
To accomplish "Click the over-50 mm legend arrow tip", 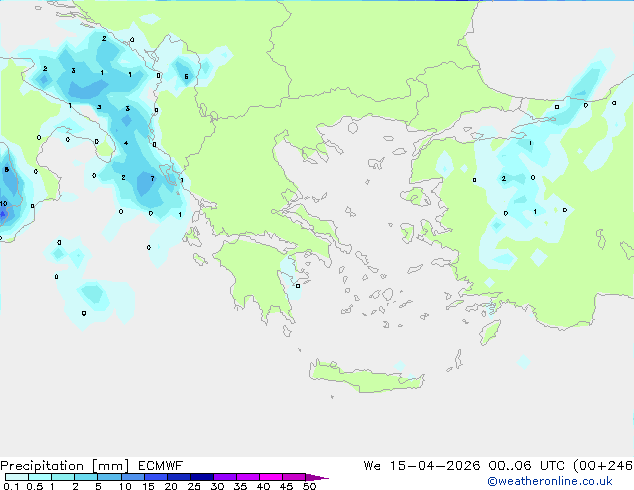I will pos(317,477).
